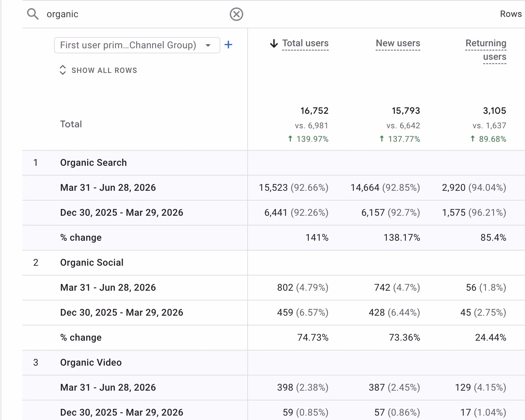
Task: Click Organic Search value 14,664 (92.85%)
Action: [385, 188]
